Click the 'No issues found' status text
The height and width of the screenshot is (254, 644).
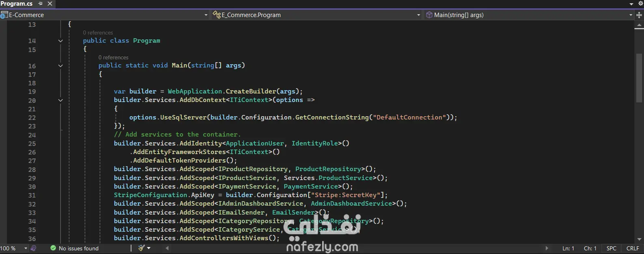[x=79, y=248]
